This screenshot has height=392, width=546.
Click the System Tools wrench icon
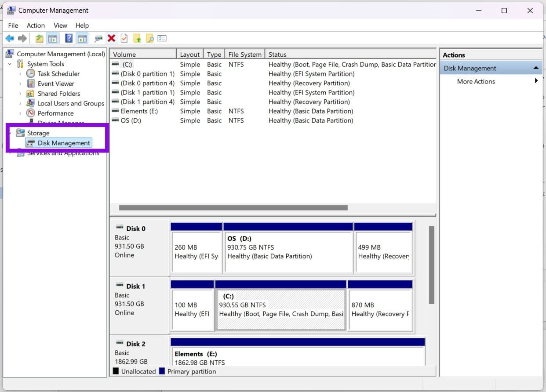click(20, 64)
